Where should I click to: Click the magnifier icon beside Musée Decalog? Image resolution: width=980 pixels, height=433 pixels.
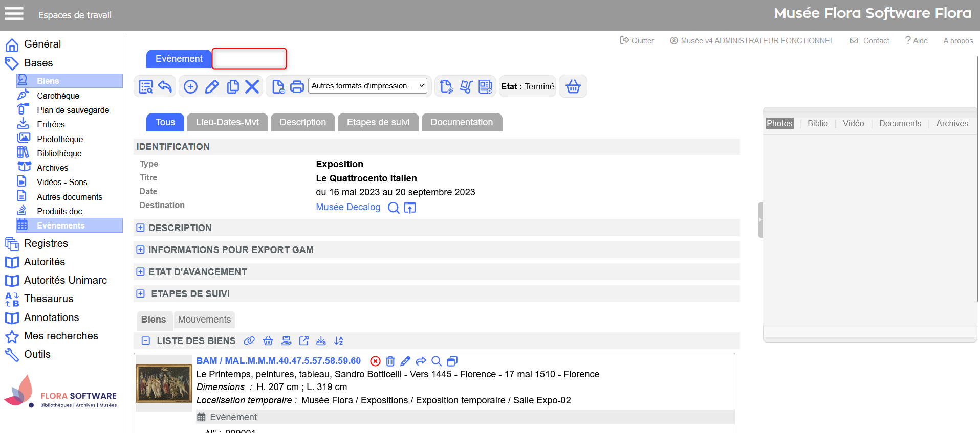click(x=393, y=208)
